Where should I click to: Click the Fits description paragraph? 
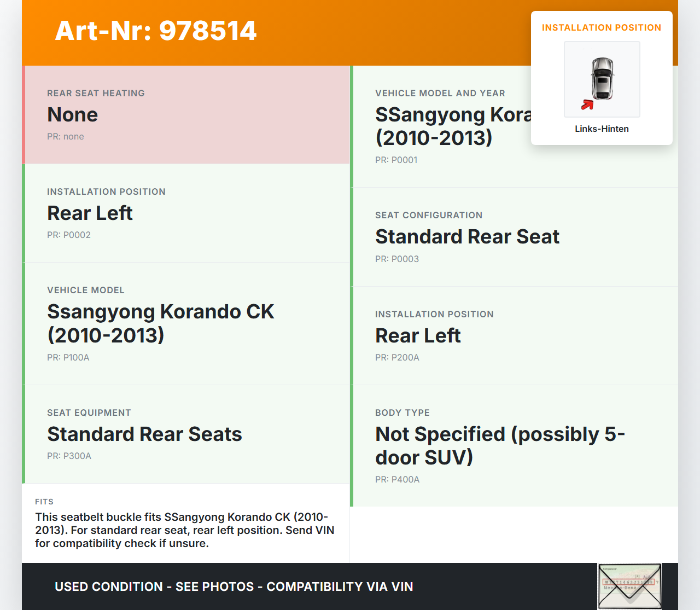coord(184,530)
